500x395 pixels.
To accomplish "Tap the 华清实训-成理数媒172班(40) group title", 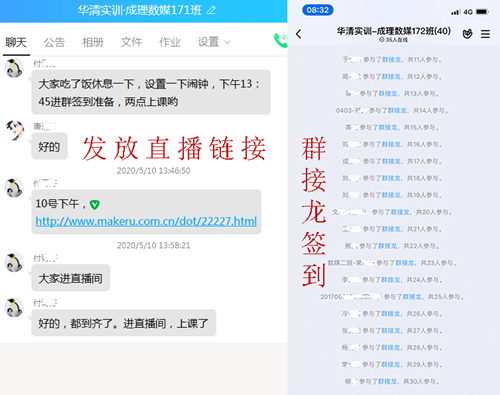I will tap(394, 31).
